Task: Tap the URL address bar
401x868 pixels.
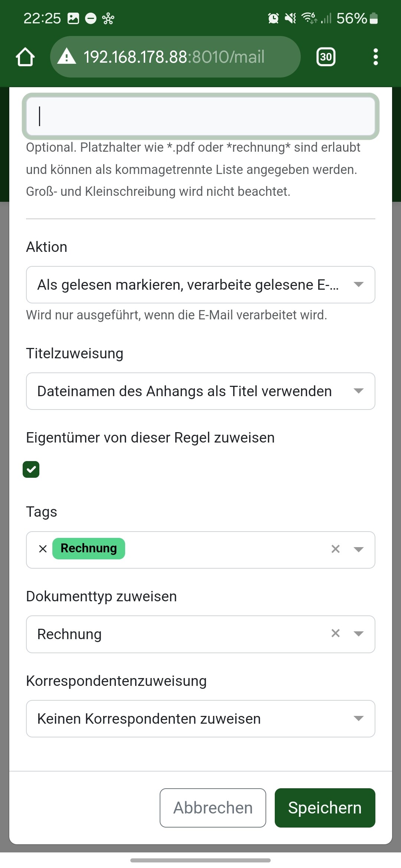Action: pyautogui.click(x=175, y=57)
